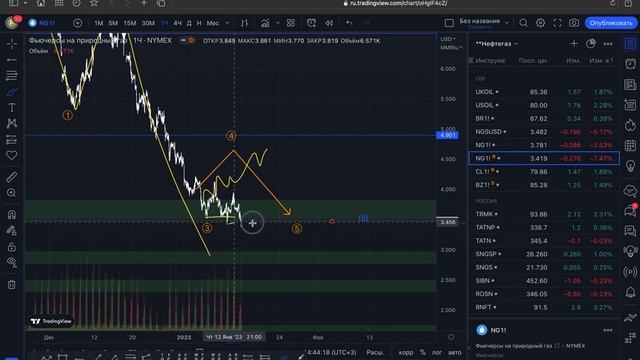Create an alert from the top toolbar
Viewport: 640px width, 360px height.
click(x=311, y=23)
